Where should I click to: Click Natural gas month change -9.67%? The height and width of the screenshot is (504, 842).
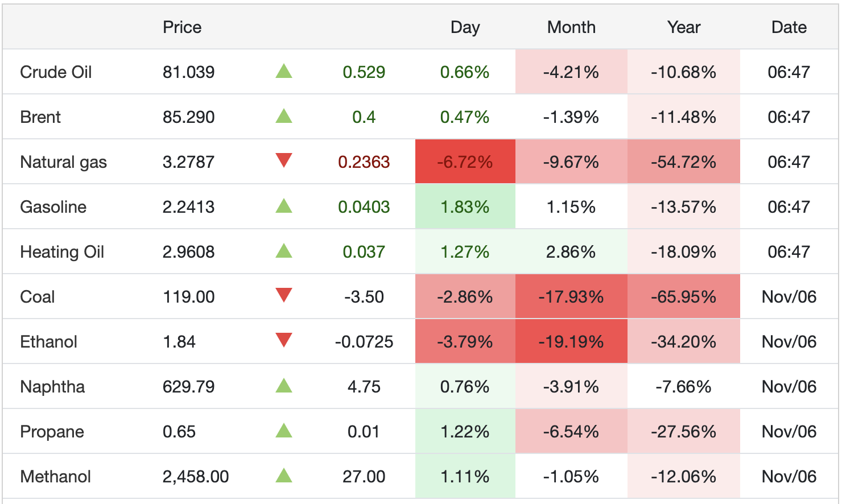(x=571, y=162)
